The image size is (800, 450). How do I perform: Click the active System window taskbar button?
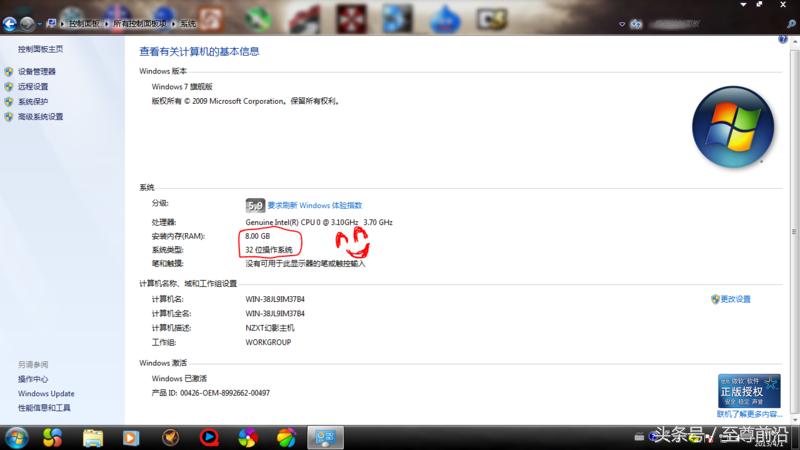(325, 438)
